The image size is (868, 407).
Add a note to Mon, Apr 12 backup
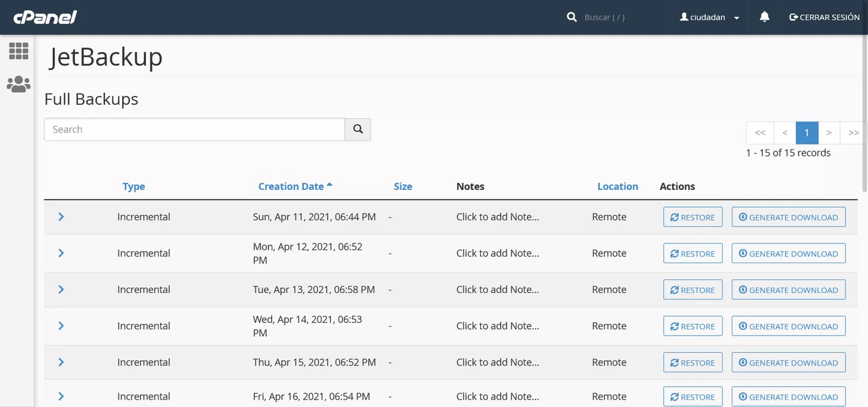pyautogui.click(x=498, y=253)
